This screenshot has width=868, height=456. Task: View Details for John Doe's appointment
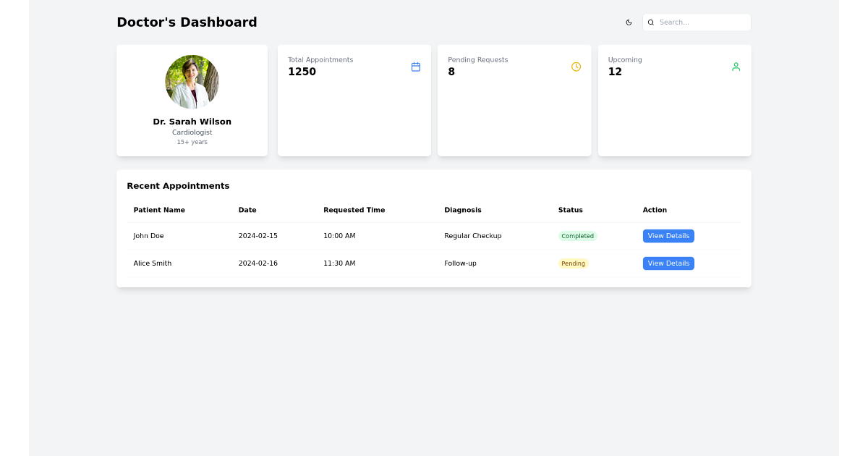point(668,235)
